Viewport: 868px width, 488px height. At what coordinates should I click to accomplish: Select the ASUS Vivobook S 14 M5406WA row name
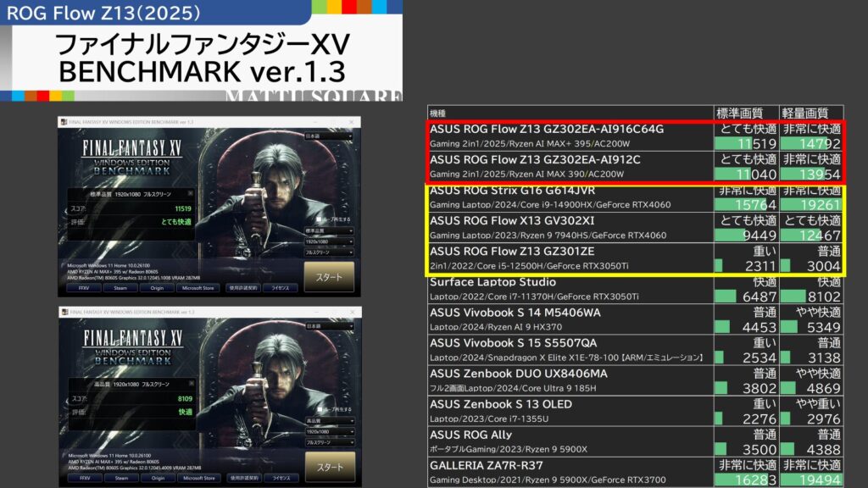point(515,313)
